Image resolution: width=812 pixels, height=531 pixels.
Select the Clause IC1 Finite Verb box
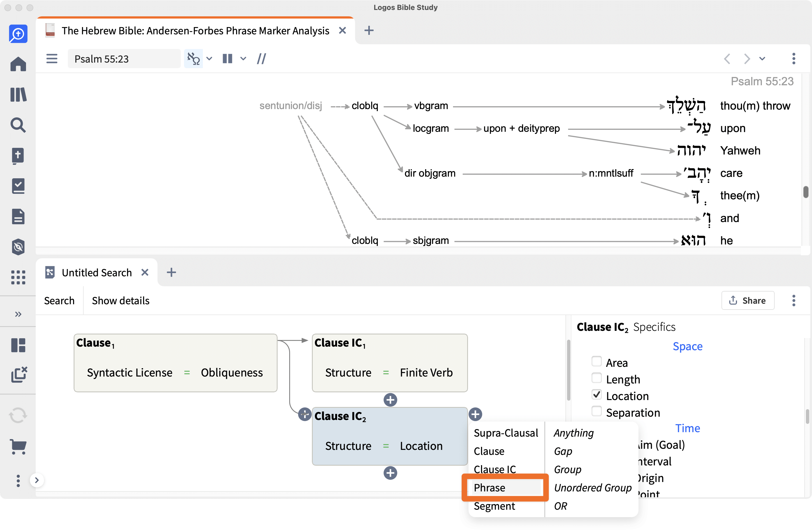[390, 362]
